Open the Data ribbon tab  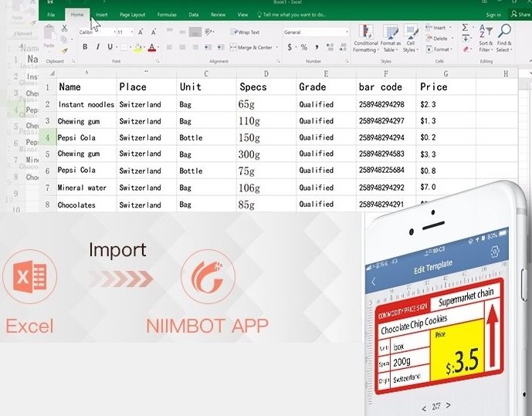pos(193,15)
